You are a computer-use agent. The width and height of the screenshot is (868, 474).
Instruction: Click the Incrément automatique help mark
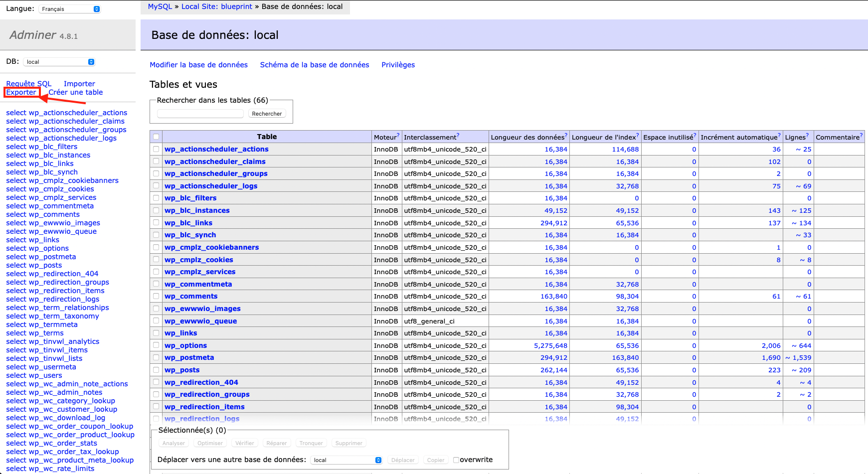[779, 135]
